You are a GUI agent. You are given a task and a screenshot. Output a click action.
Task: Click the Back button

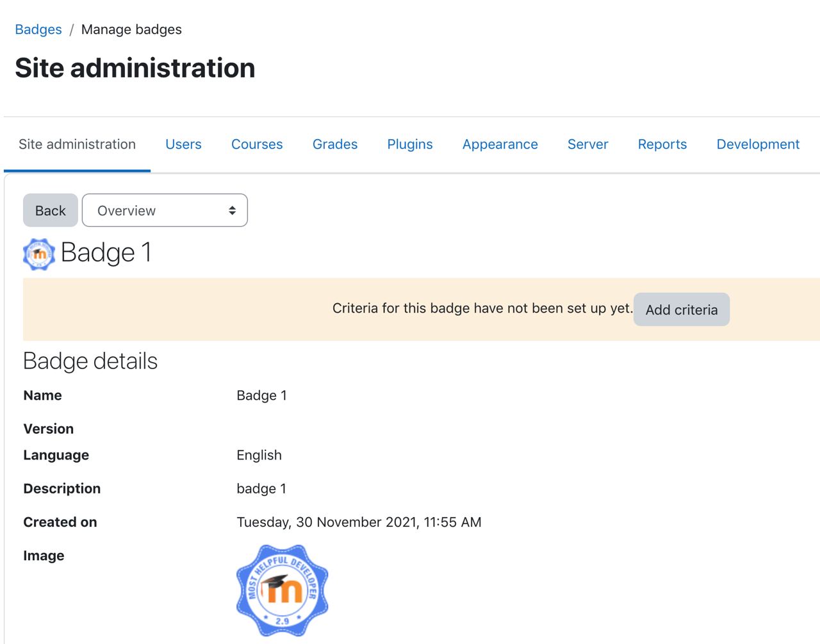click(x=51, y=210)
